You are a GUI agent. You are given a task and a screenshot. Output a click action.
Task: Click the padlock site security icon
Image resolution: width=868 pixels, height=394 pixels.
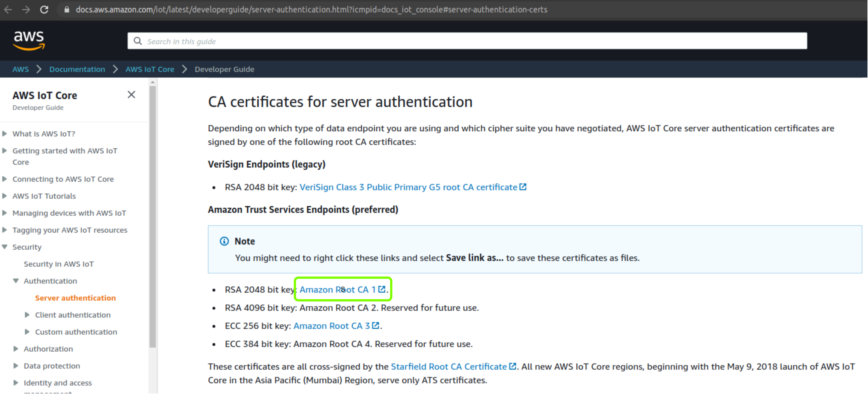67,9
